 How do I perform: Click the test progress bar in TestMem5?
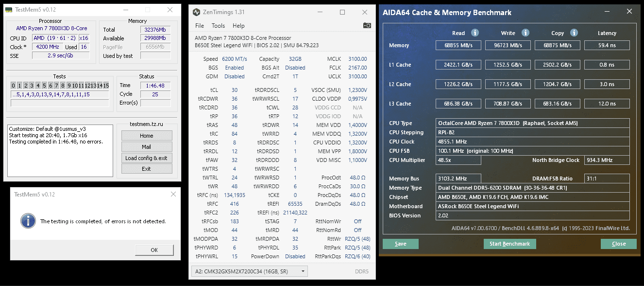(60, 103)
